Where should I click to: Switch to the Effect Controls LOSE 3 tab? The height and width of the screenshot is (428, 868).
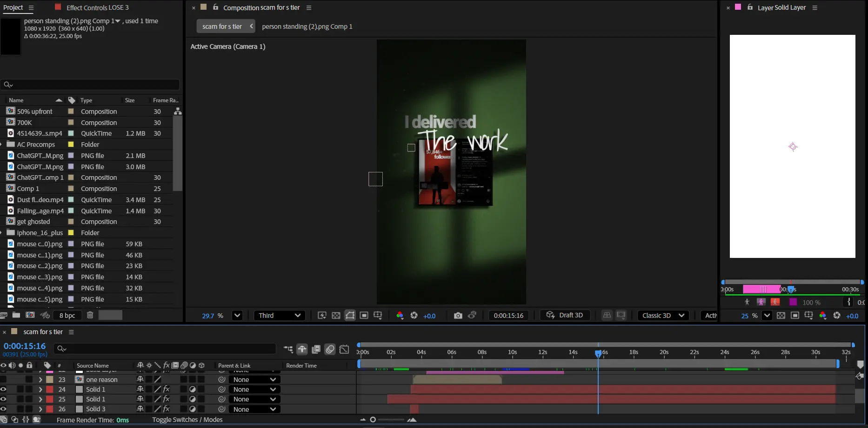point(97,7)
